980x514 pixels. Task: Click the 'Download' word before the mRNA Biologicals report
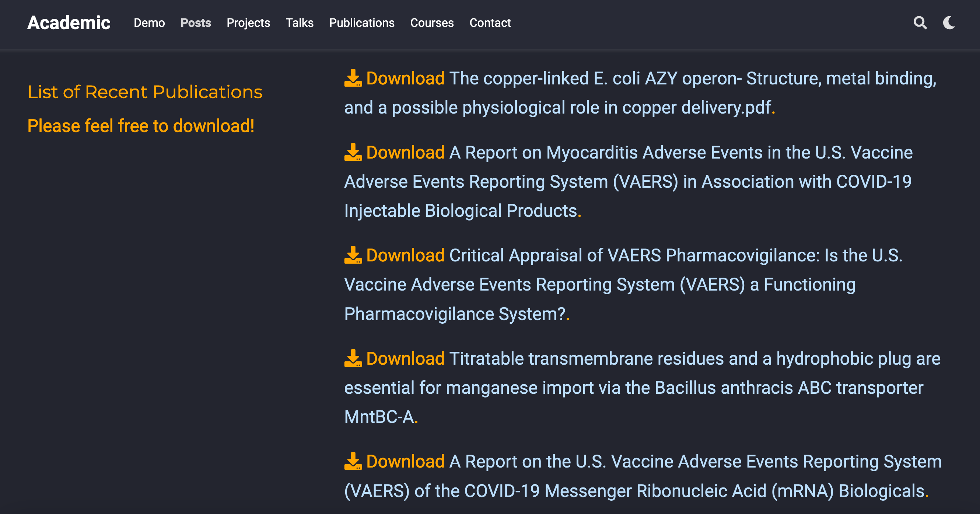[x=405, y=461]
